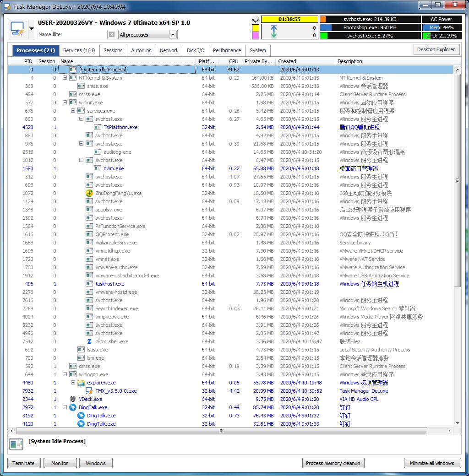
Task: Click inside the Name filter field
Action: click(71, 34)
